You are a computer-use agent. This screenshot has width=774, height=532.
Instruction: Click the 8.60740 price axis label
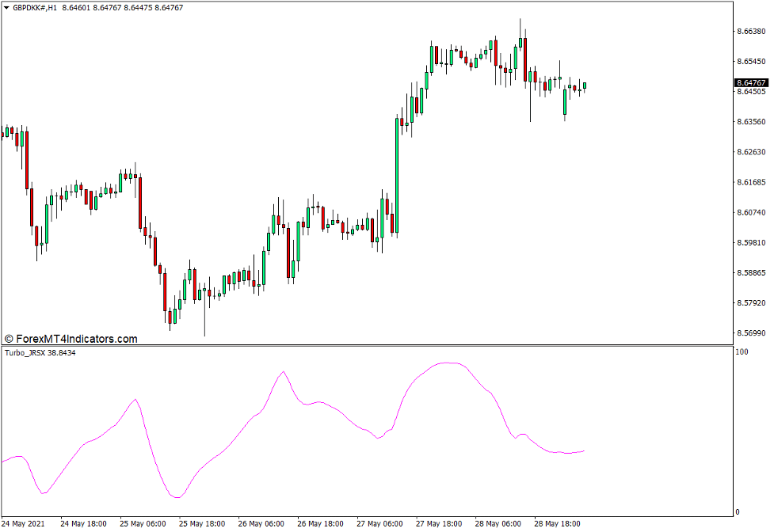(x=750, y=213)
